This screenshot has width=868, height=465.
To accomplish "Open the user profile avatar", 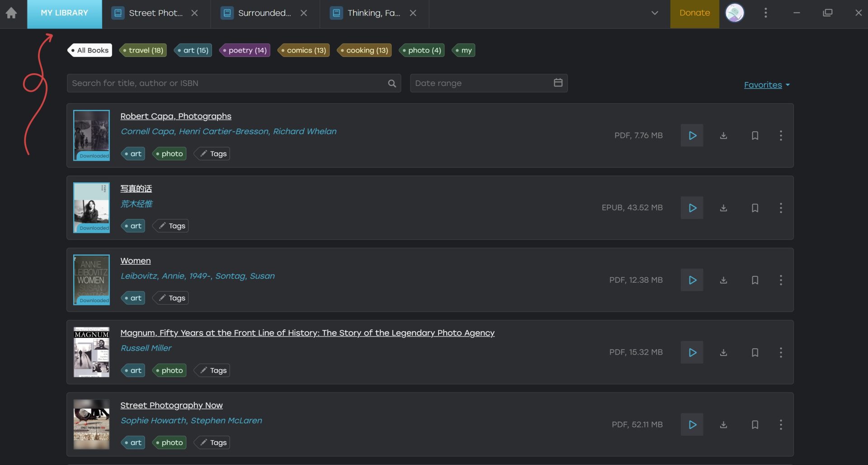I will pyautogui.click(x=735, y=13).
